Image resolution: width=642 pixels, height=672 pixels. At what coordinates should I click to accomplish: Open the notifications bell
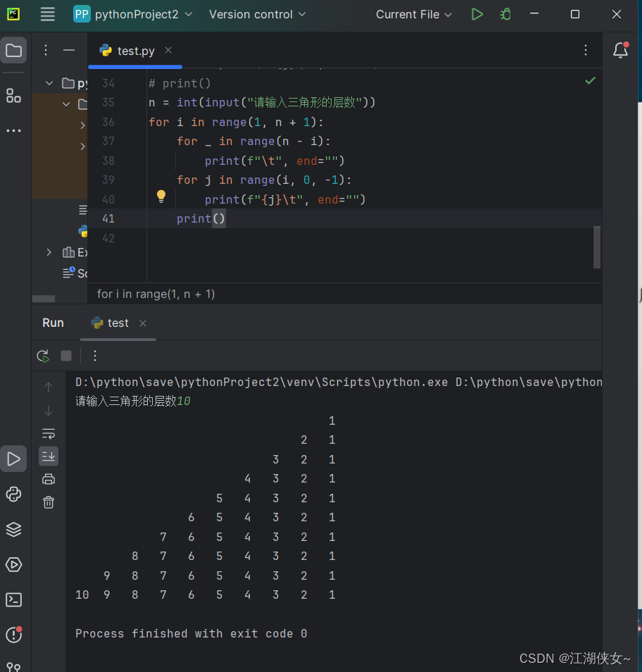point(619,50)
